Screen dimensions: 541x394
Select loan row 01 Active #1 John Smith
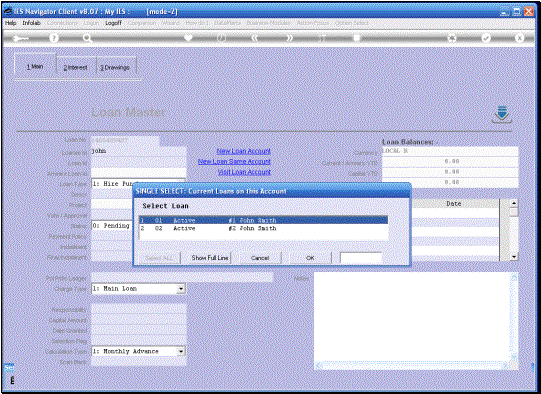tap(264, 220)
